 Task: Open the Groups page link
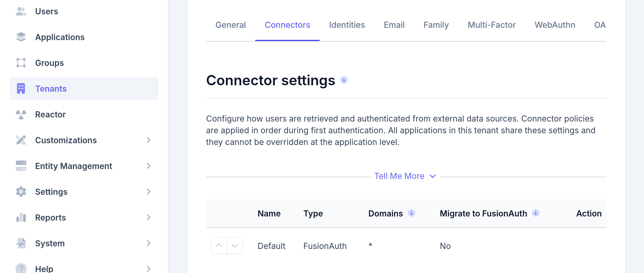(84, 63)
